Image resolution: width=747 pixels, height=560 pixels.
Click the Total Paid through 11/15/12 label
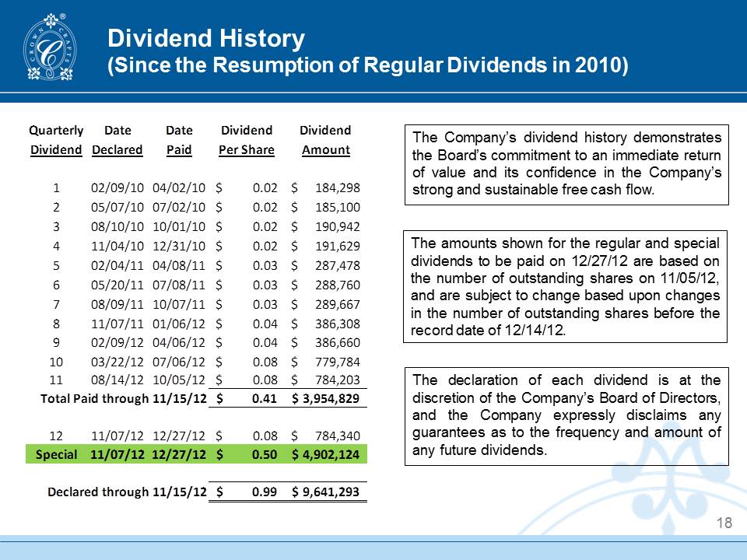pyautogui.click(x=123, y=398)
